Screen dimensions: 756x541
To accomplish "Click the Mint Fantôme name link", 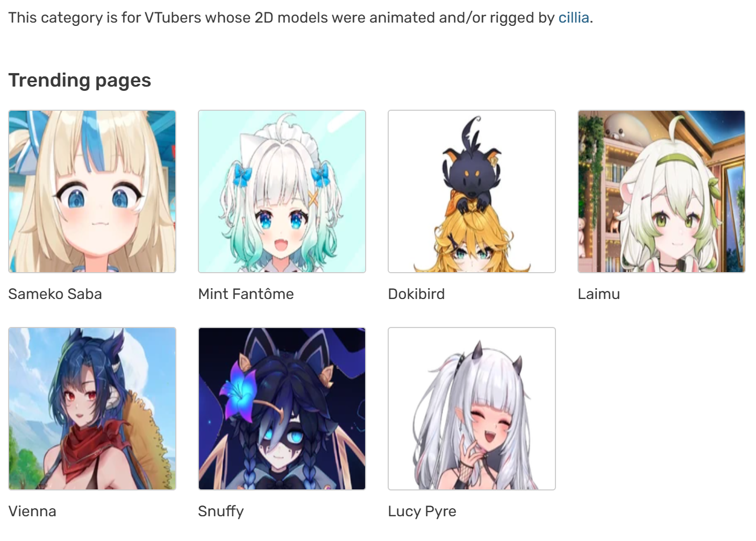I will (246, 294).
